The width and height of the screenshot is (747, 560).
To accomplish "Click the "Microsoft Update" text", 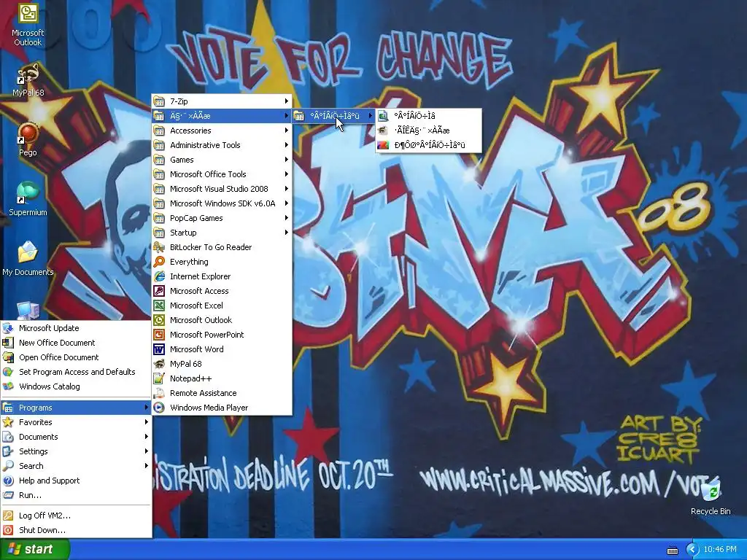I will [x=49, y=328].
